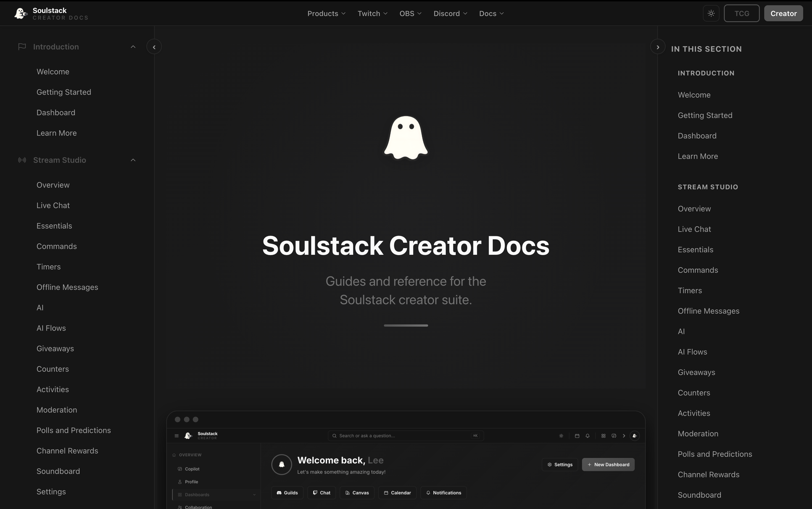The width and height of the screenshot is (812, 509).
Task: Click the Guilds Discord tab in preview
Action: [287, 493]
